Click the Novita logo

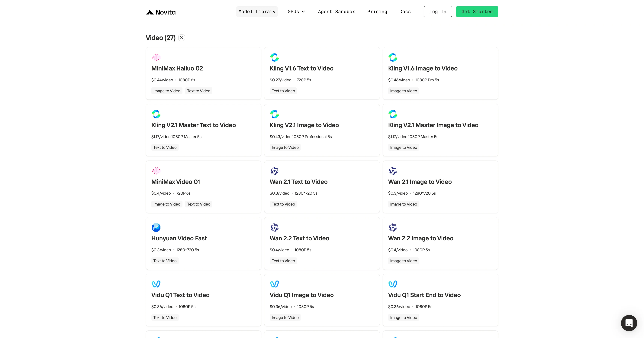click(161, 12)
